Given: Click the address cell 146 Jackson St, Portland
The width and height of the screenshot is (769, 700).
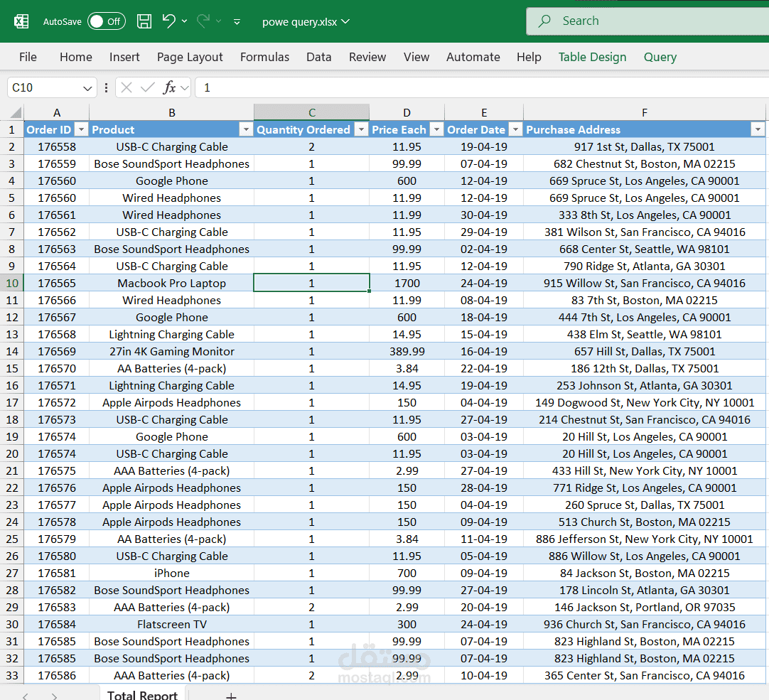Looking at the screenshot, I should point(645,608).
